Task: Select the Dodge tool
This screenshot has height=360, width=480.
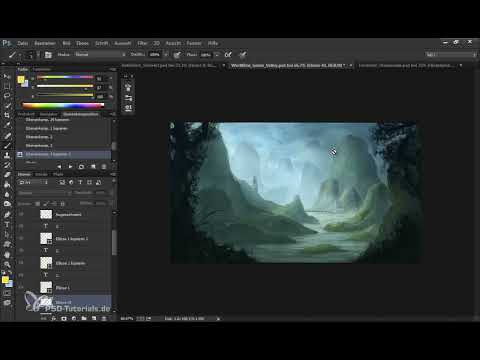Action: point(7,204)
